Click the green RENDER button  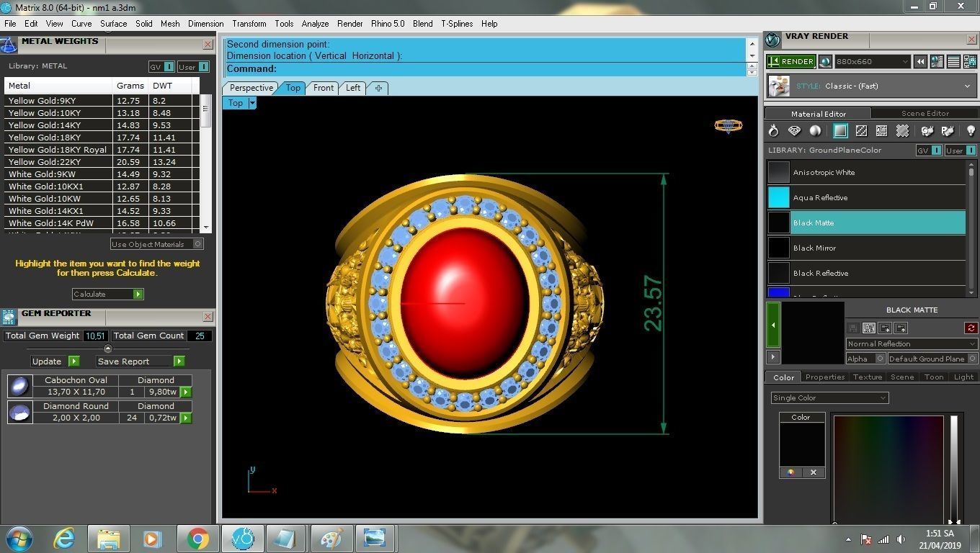[791, 62]
